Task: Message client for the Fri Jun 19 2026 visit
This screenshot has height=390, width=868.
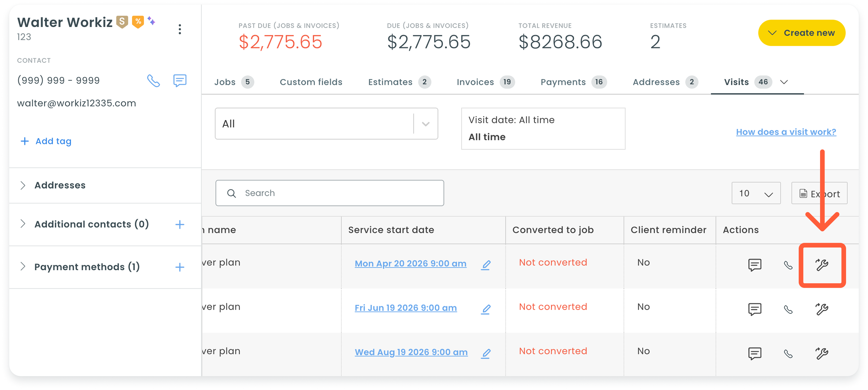Action: click(755, 309)
